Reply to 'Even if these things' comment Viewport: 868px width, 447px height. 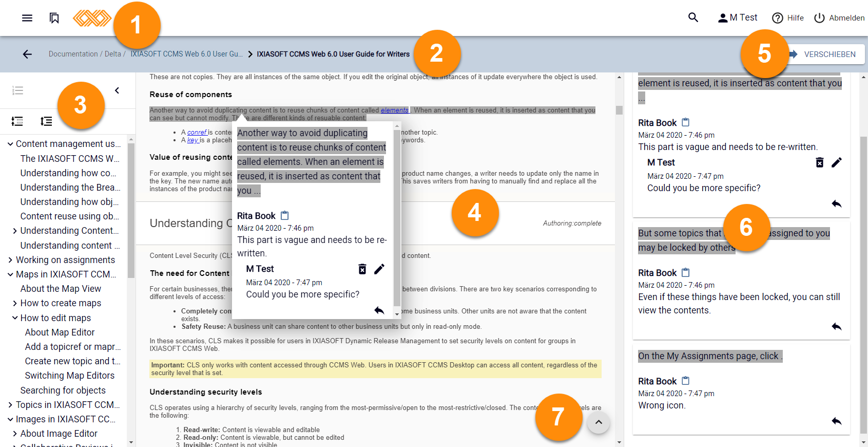pos(837,326)
